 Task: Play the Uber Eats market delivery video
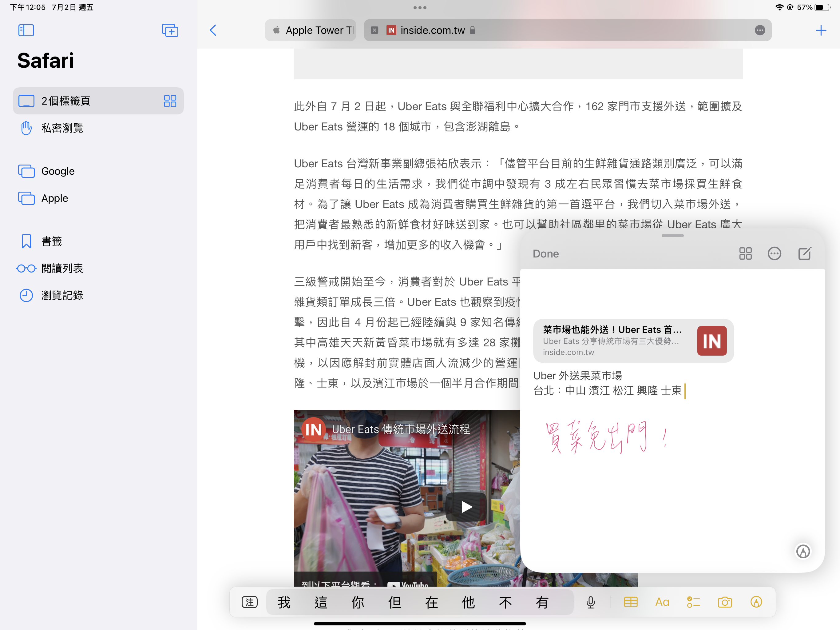click(466, 507)
